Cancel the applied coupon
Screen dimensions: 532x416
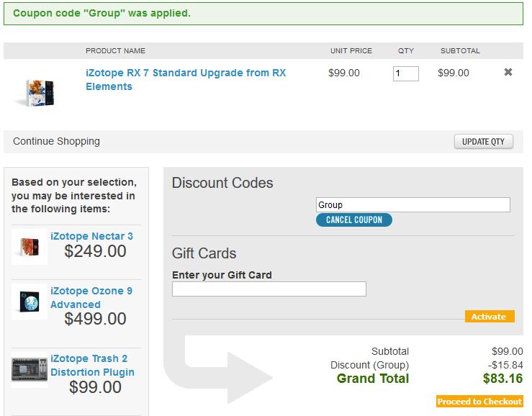(353, 220)
